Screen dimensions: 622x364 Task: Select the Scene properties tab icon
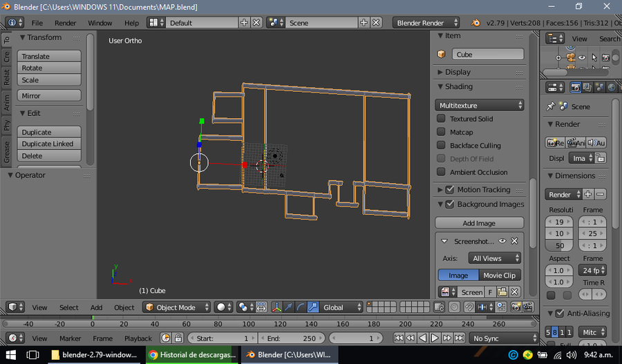click(599, 87)
